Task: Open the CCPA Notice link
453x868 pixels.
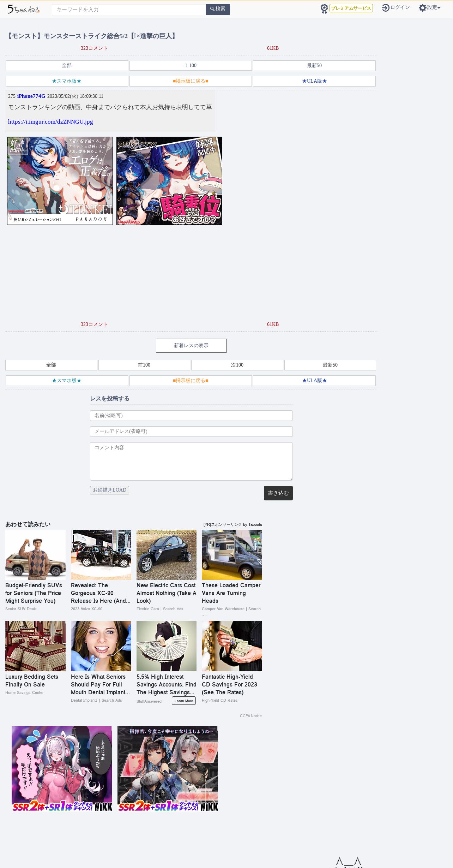Action: pyautogui.click(x=251, y=716)
